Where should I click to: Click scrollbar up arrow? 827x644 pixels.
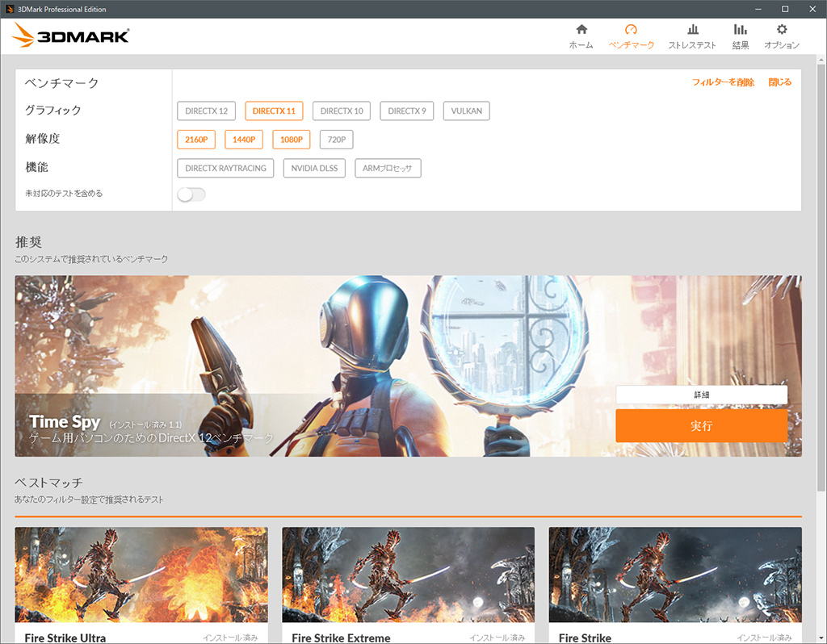point(821,59)
